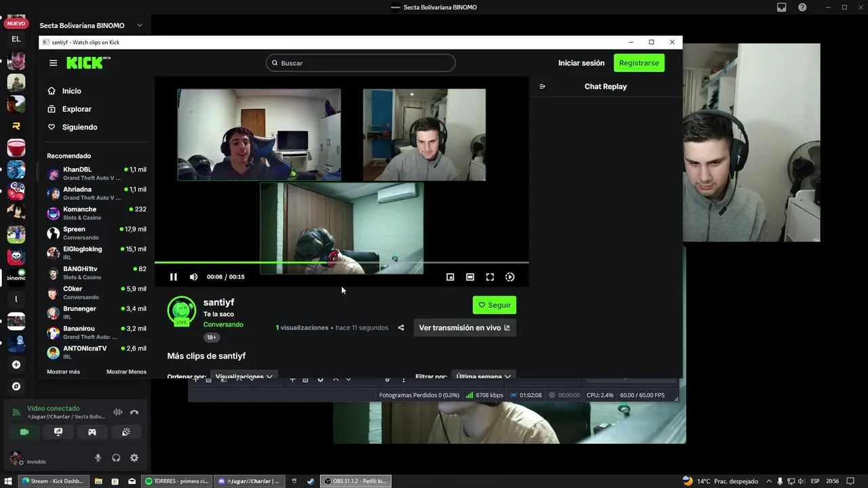Click Iniciar sesión
The height and width of the screenshot is (488, 868).
(x=581, y=63)
